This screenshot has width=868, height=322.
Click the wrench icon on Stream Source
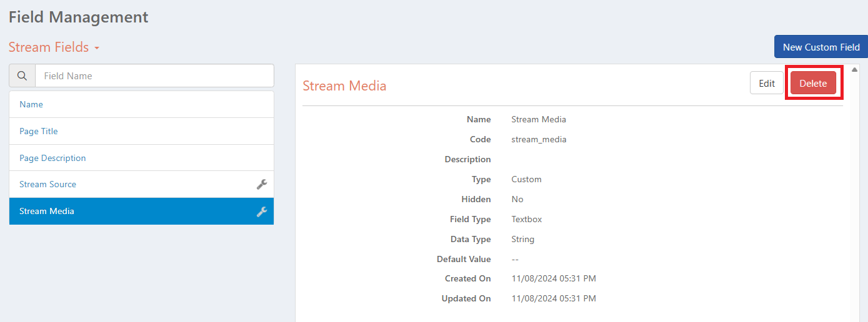pos(262,184)
